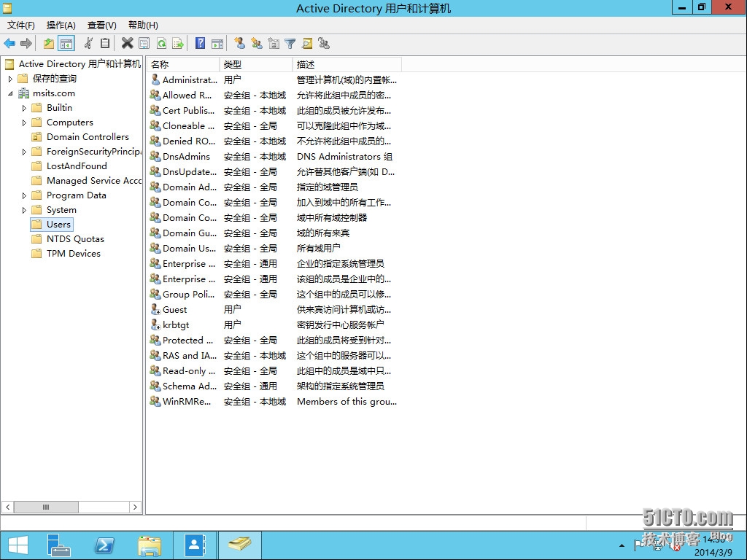Click the Find objects toolbar icon
This screenshot has height=560, width=747.
(x=307, y=44)
